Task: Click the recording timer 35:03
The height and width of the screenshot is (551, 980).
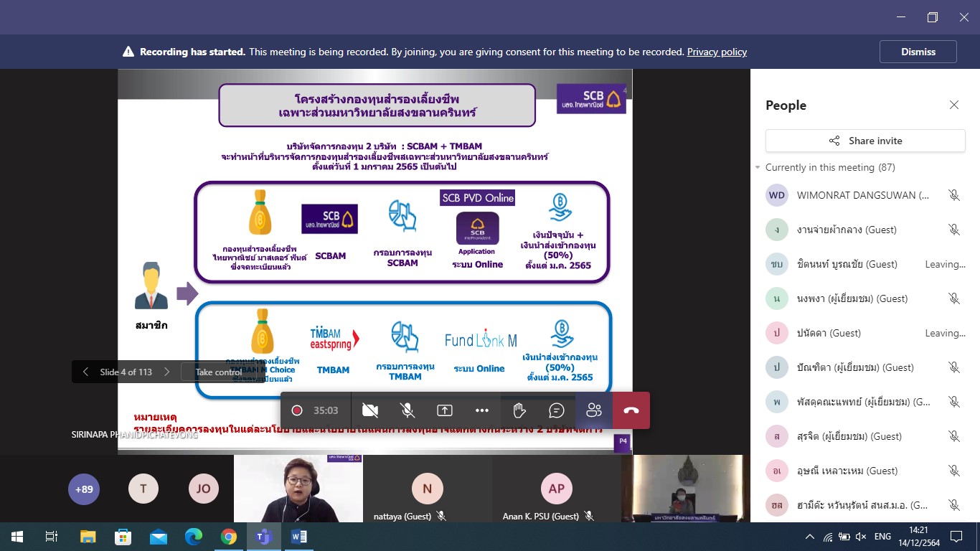Action: (x=326, y=410)
